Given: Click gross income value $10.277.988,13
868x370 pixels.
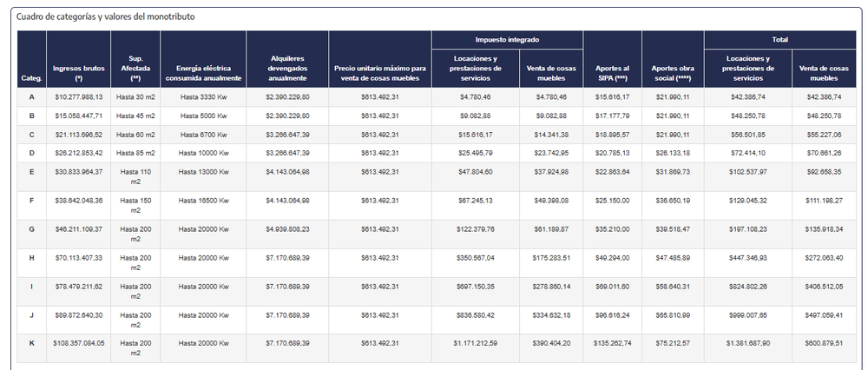Looking at the screenshot, I should point(79,96).
